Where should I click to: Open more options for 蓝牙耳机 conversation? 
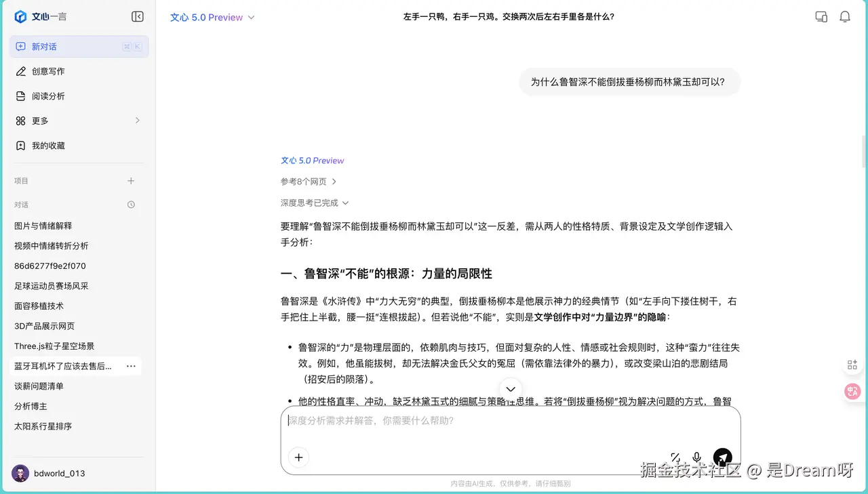[131, 366]
